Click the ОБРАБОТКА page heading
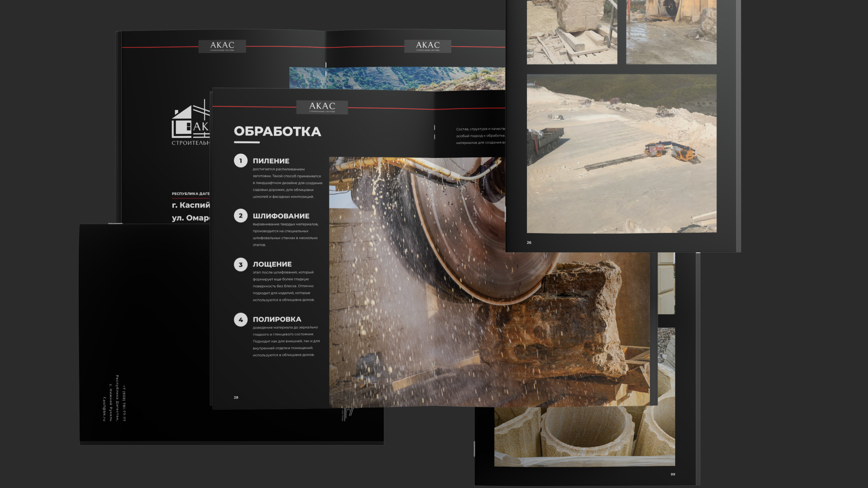 pos(277,131)
